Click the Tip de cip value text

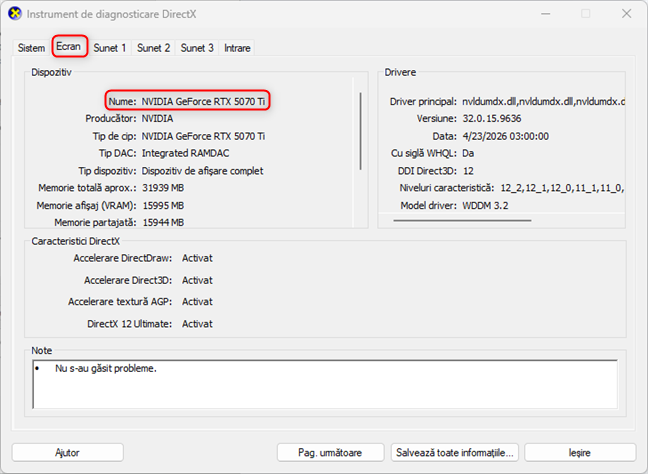point(203,136)
